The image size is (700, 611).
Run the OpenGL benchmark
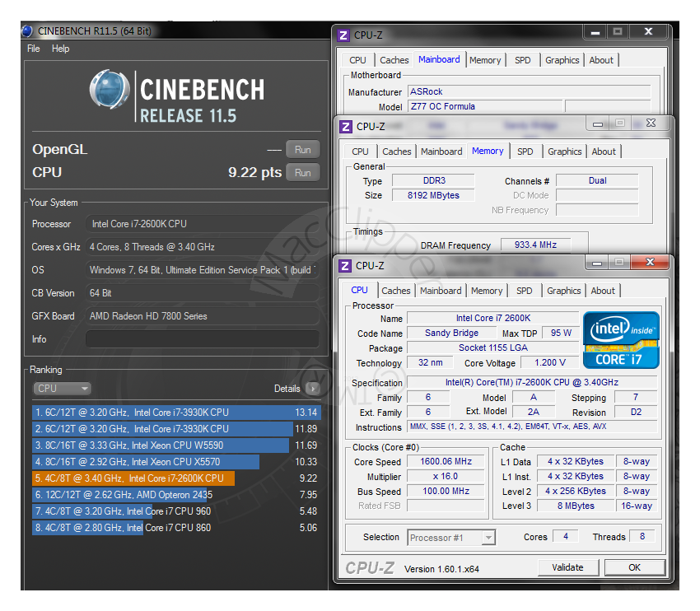coord(302,150)
